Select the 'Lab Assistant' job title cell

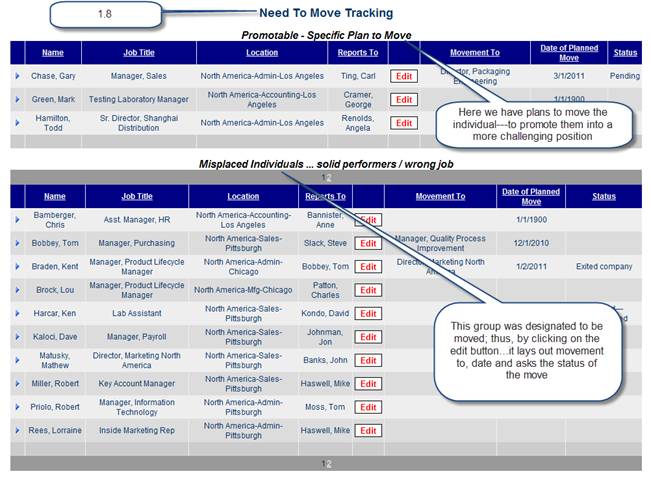click(137, 313)
